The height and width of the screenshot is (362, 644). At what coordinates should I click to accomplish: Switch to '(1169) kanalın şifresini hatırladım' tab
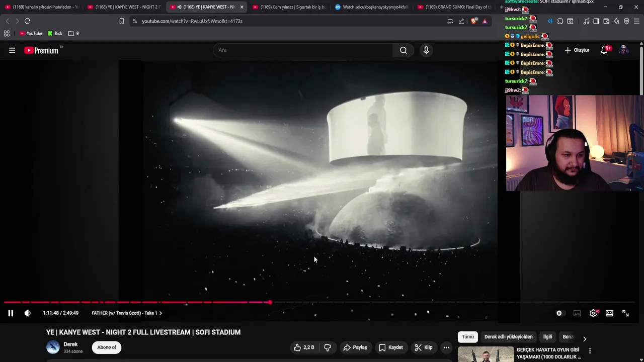(41, 7)
